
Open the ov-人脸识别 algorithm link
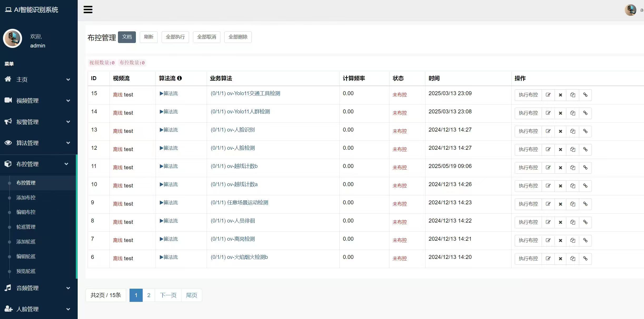pos(232,130)
